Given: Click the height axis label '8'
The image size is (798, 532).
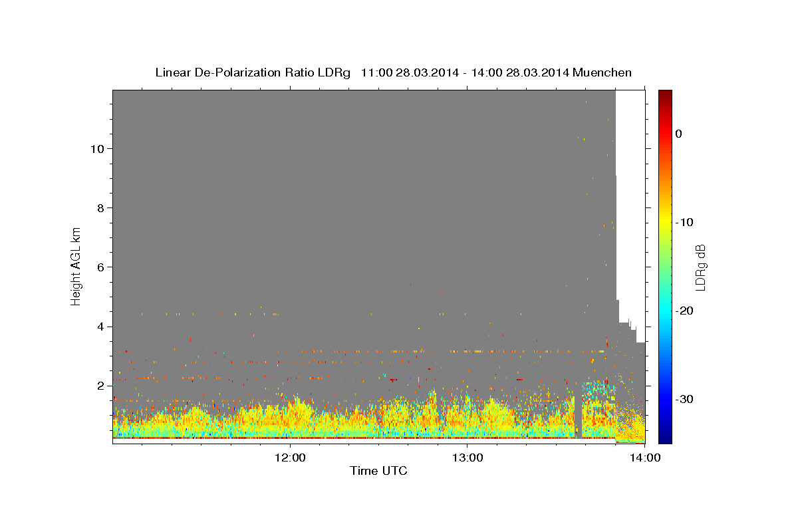Looking at the screenshot, I should pos(99,207).
